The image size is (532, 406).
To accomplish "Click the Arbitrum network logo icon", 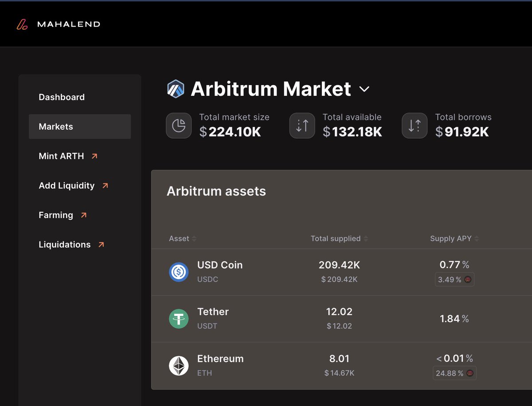I will coord(176,89).
